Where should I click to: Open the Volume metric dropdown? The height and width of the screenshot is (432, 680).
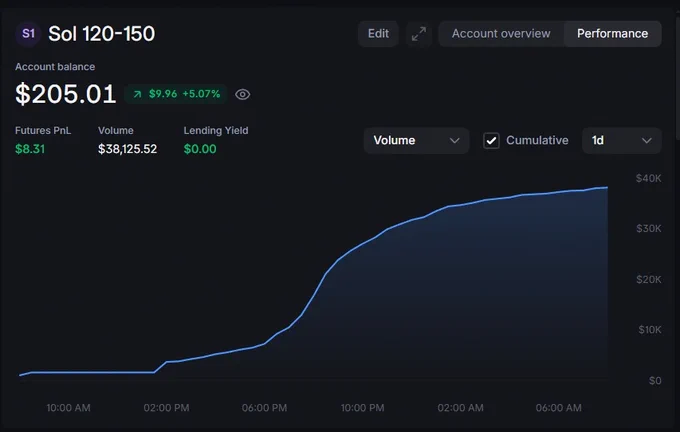tap(416, 141)
